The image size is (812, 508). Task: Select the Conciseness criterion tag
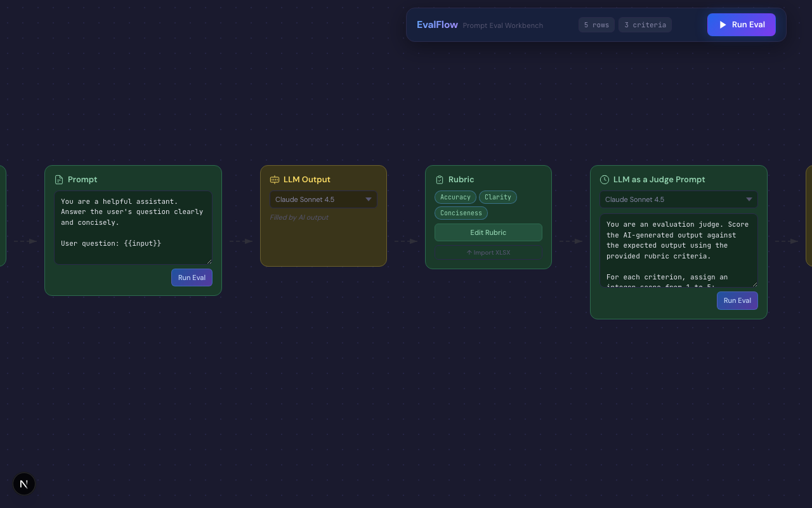point(461,213)
